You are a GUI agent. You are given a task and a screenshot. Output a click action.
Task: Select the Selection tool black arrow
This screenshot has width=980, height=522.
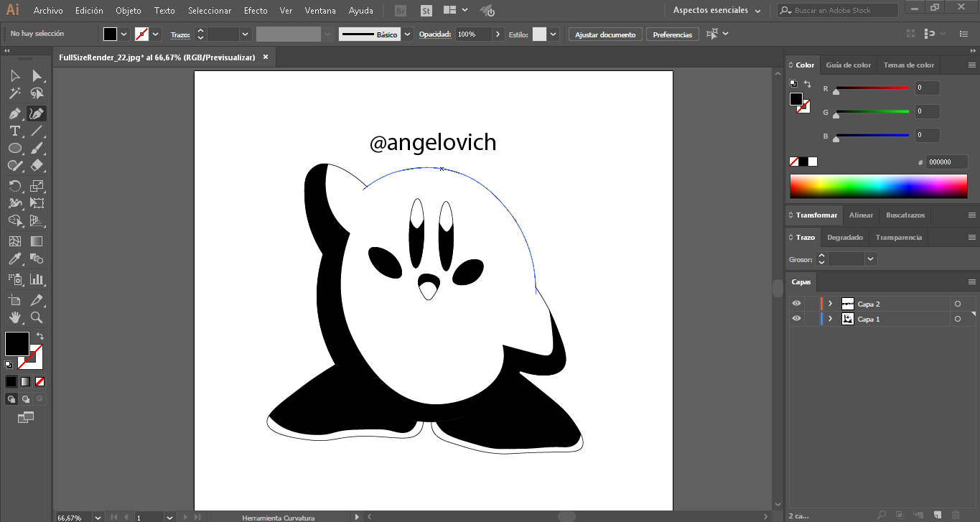tap(14, 76)
